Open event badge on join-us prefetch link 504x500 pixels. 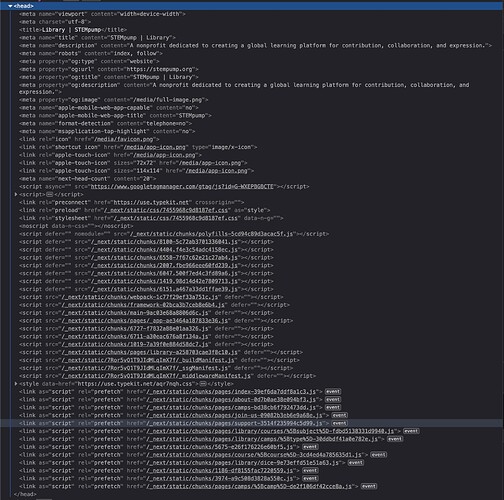coord(340,415)
